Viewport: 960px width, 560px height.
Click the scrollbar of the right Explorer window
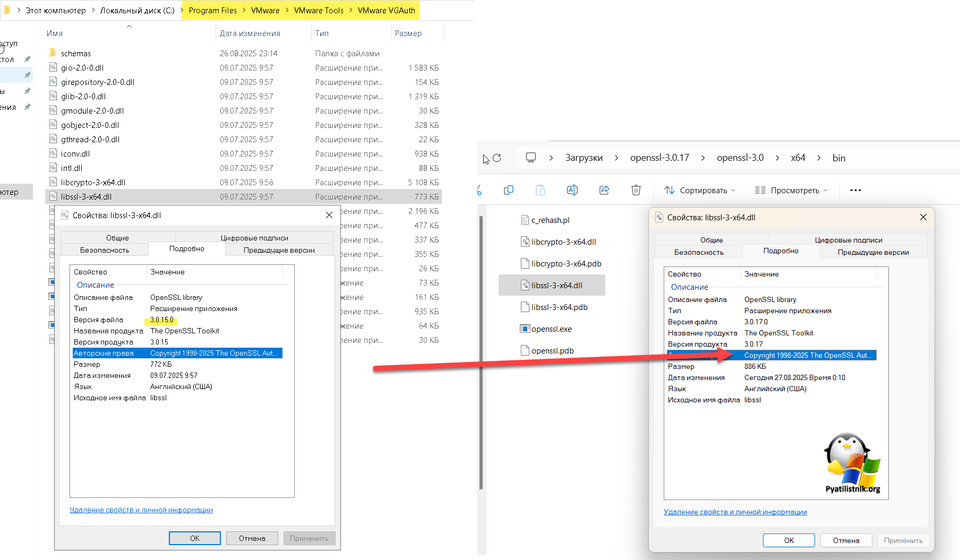pos(481,352)
